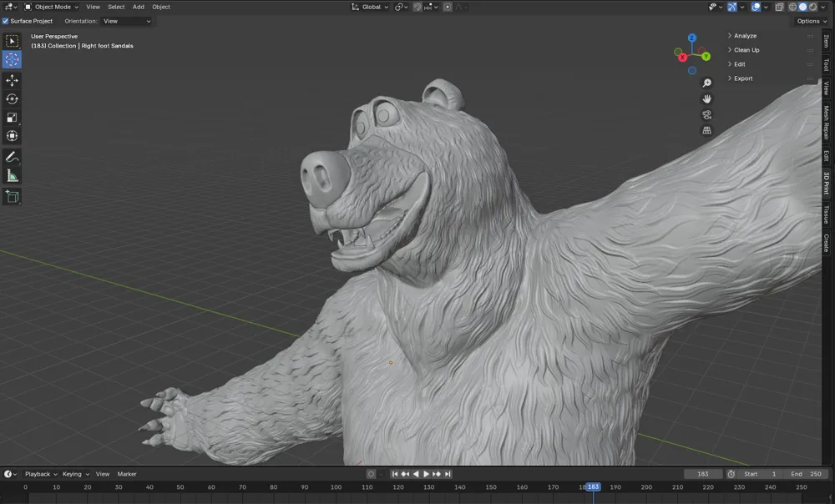Switch to the Tool sidebar tab

point(827,64)
